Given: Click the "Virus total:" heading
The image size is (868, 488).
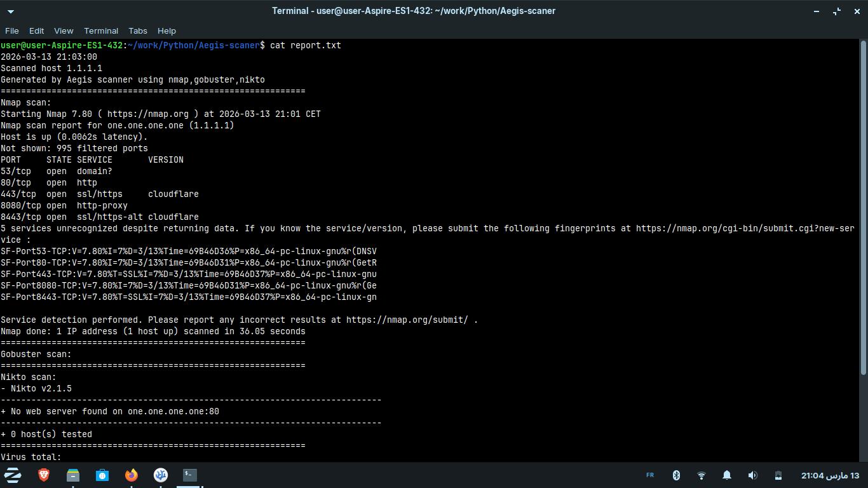Looking at the screenshot, I should click(x=31, y=457).
